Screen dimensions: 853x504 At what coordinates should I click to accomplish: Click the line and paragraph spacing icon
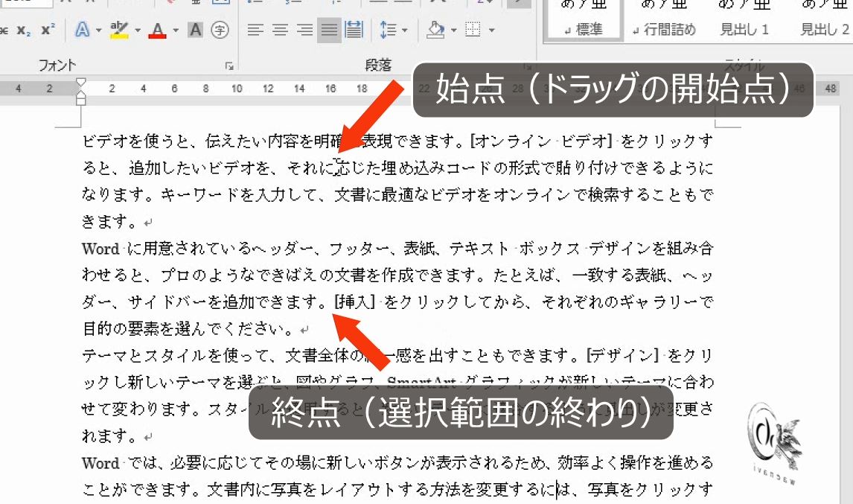[x=388, y=30]
